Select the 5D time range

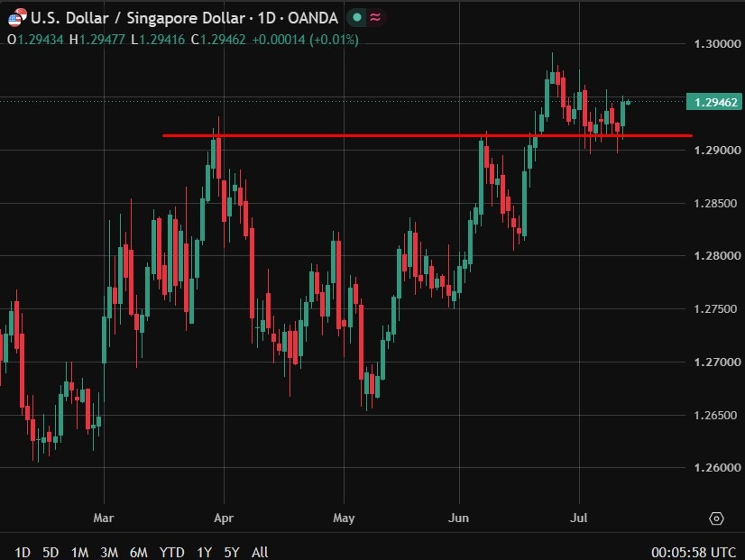[x=51, y=553]
